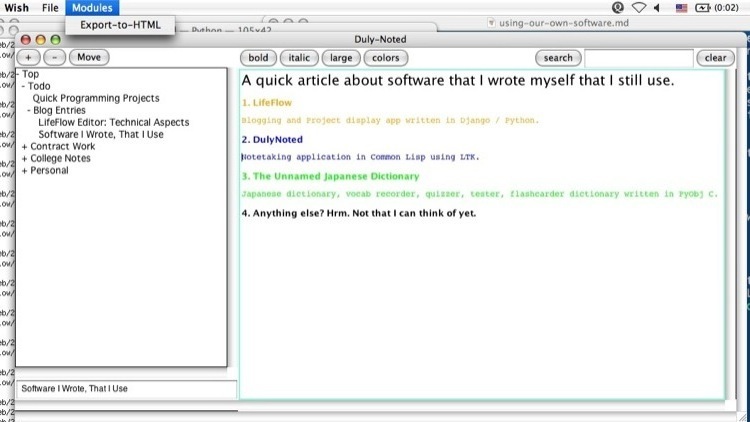Select the Top tree node
This screenshot has width=750, height=422.
[30, 74]
